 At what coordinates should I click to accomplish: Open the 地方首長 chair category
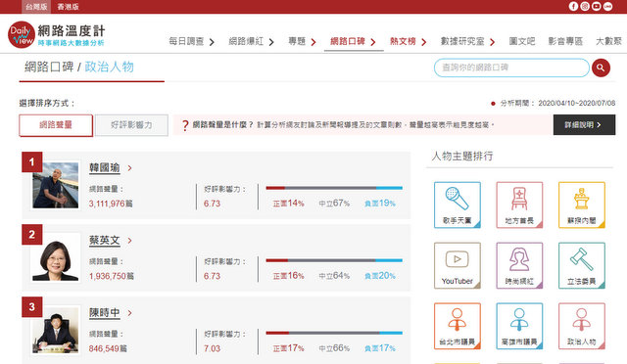519,205
